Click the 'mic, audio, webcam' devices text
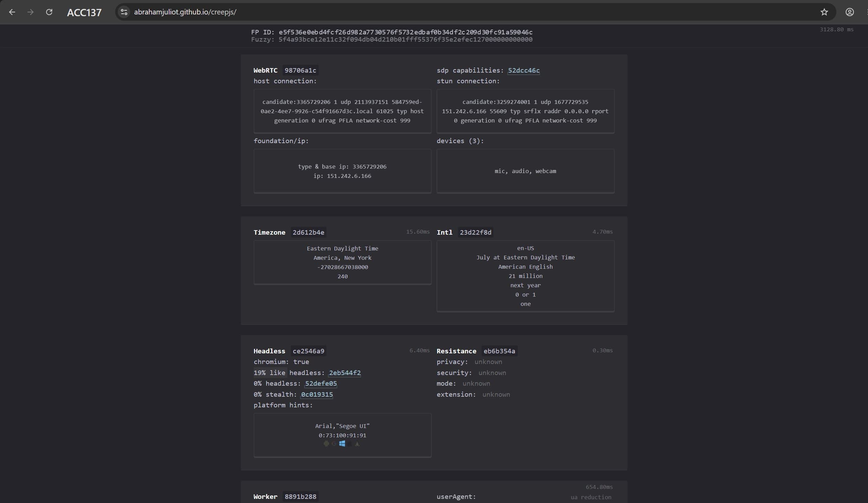 pos(525,171)
